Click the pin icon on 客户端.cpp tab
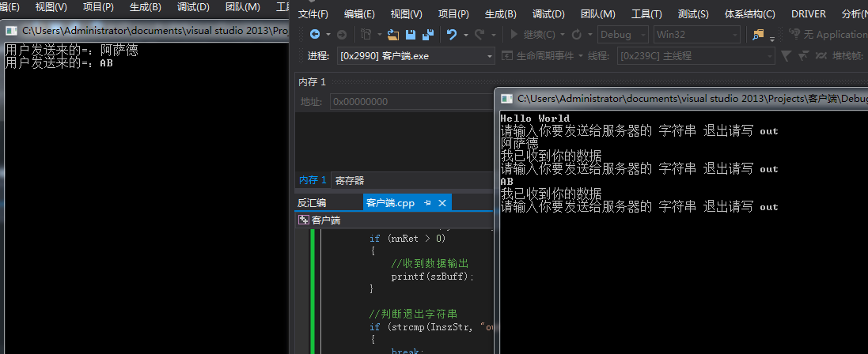Image resolution: width=868 pixels, height=354 pixels. tap(426, 203)
